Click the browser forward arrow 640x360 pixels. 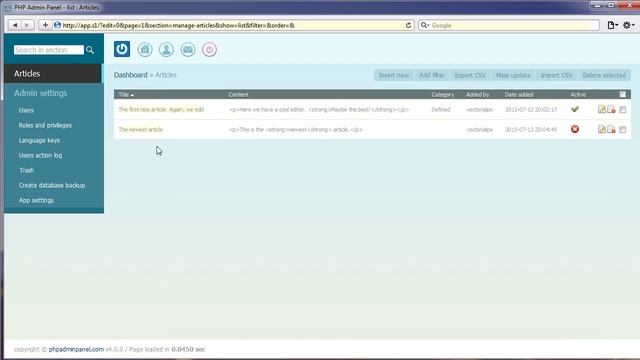27,25
